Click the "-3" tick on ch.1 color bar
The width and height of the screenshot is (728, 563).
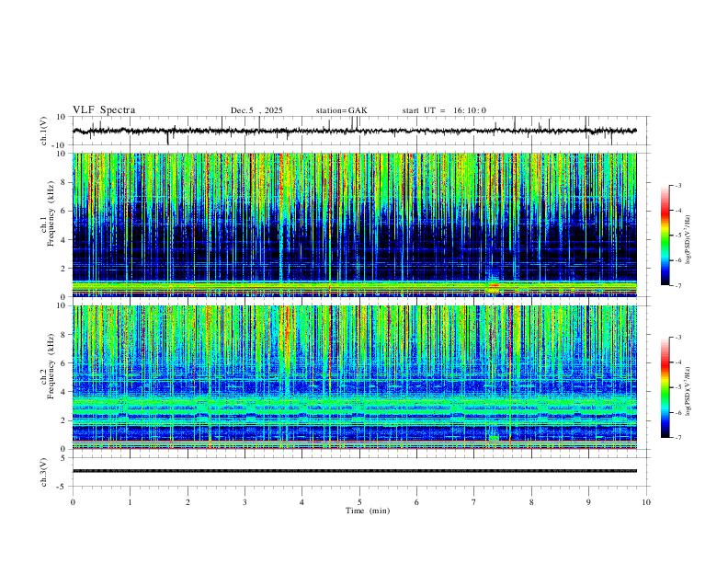(x=677, y=185)
